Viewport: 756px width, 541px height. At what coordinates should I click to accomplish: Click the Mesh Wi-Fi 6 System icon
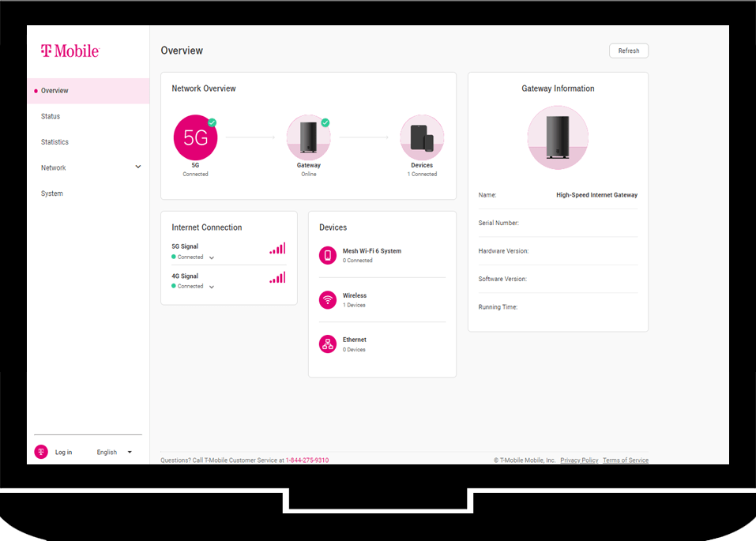tap(328, 255)
